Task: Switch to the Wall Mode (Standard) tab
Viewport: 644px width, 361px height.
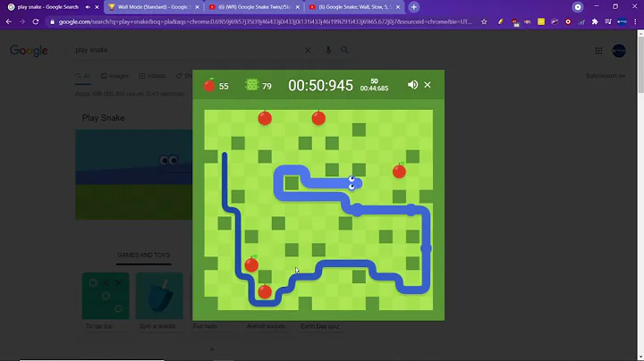Action: click(153, 7)
